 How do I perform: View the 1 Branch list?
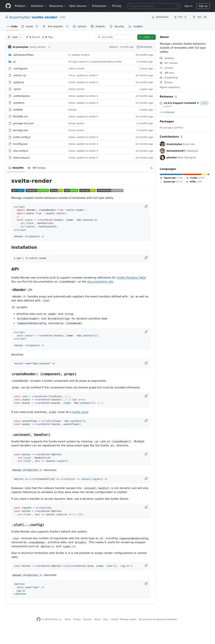[x=33, y=37]
